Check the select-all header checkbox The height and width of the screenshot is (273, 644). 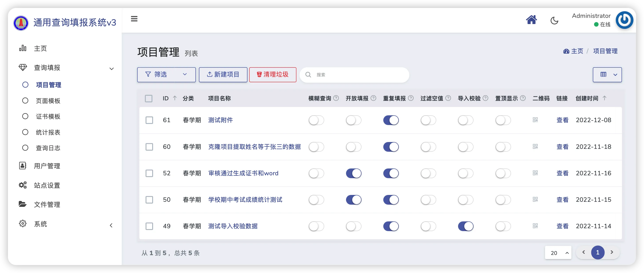(x=148, y=99)
